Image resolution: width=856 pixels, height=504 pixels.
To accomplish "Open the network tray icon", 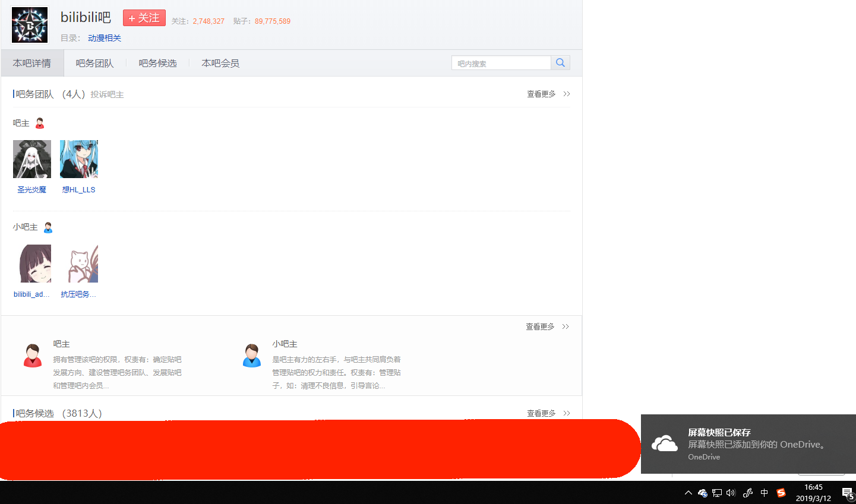I will 717,493.
